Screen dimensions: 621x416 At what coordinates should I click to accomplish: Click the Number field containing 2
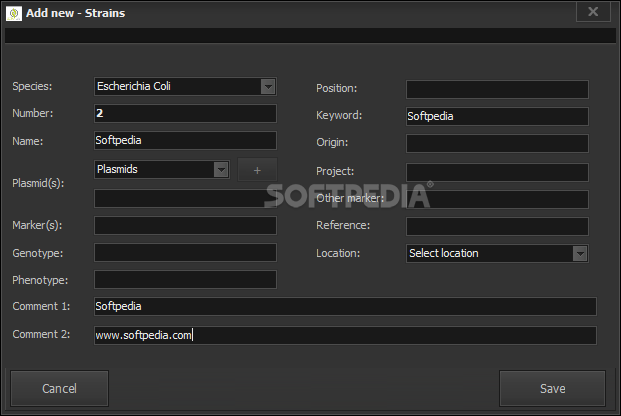(x=185, y=113)
